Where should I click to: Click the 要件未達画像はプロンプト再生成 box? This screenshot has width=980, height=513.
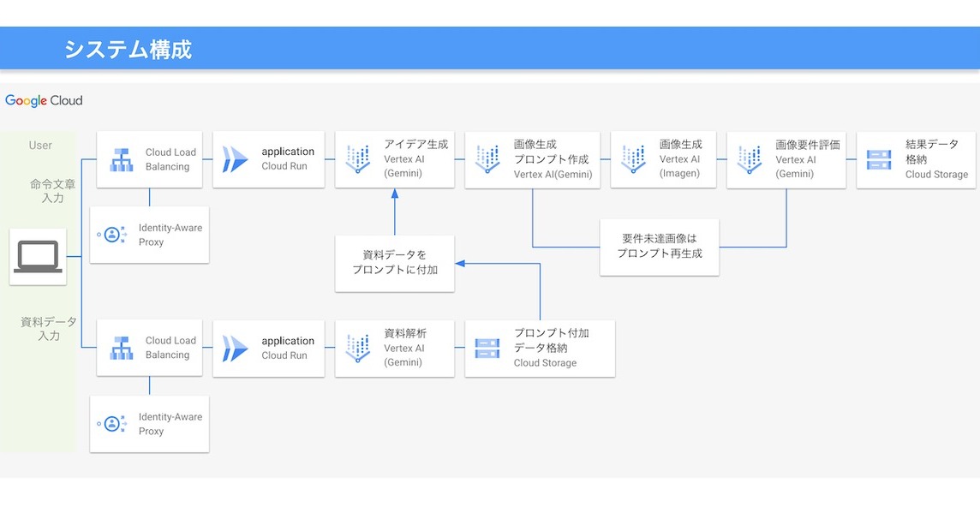[x=659, y=247]
